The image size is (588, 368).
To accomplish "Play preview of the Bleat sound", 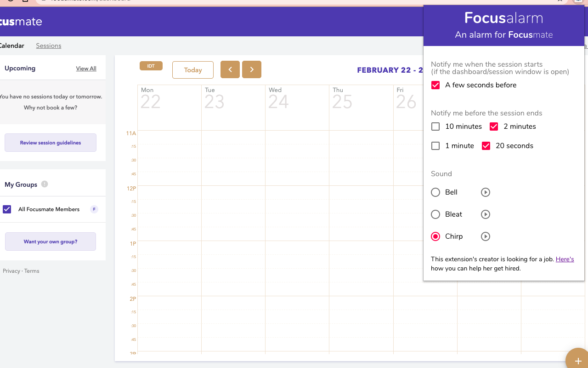I will (485, 214).
